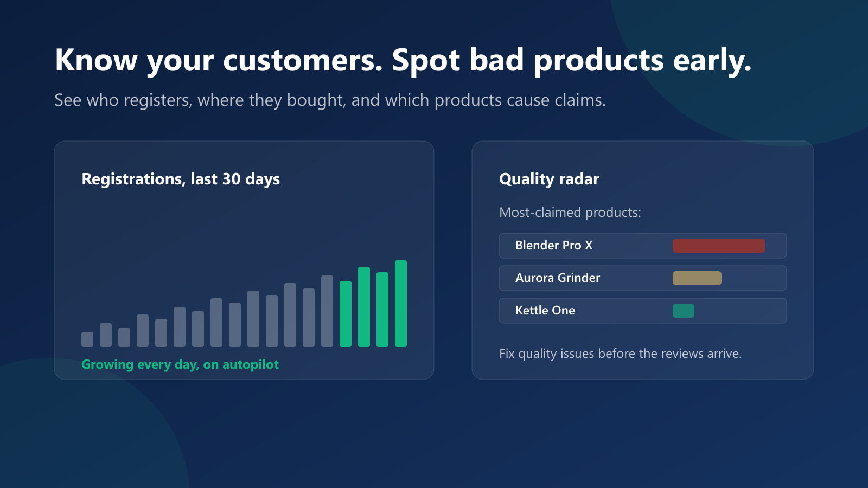This screenshot has height=488, width=868.
Task: Click the second gray bar in chart
Action: click(106, 335)
